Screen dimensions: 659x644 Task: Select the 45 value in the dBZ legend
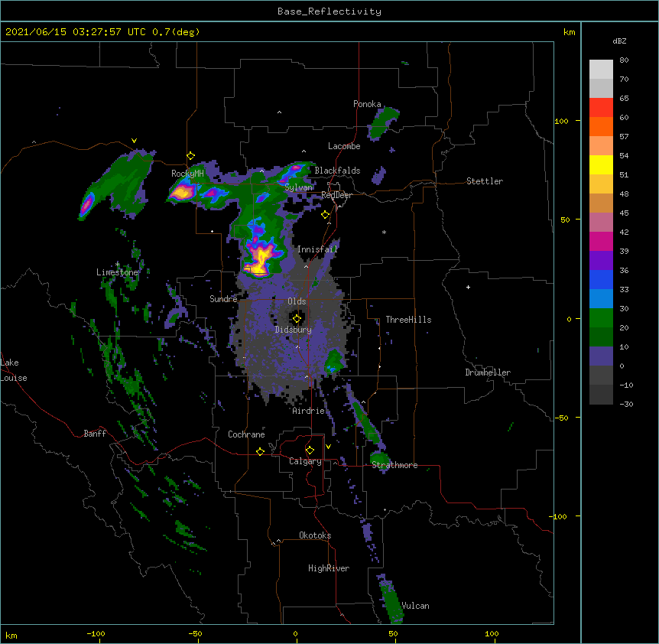coord(624,213)
